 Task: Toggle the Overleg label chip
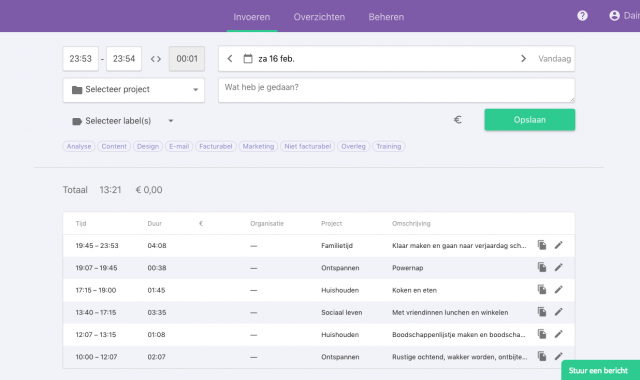click(353, 147)
